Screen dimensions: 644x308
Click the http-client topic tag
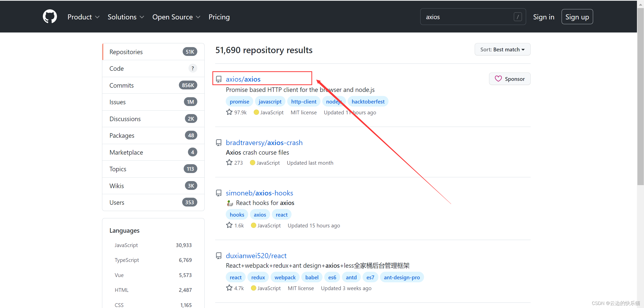pos(304,101)
